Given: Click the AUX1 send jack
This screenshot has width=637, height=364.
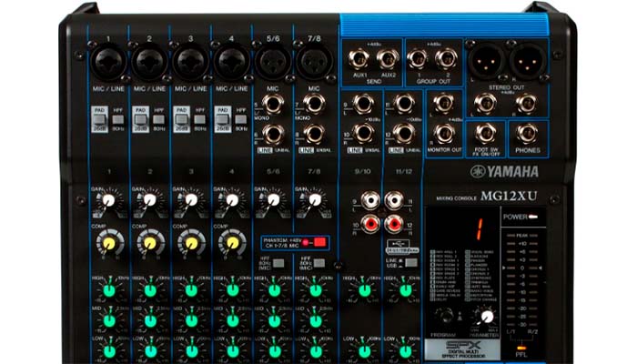Looking at the screenshot, I should [x=359, y=59].
